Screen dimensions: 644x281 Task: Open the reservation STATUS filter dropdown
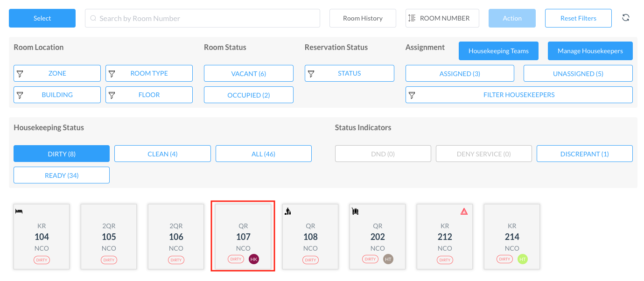pyautogui.click(x=349, y=73)
